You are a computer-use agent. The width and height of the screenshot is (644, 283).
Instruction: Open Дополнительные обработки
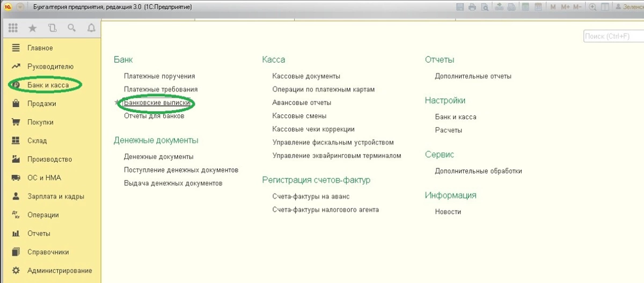[x=478, y=171]
